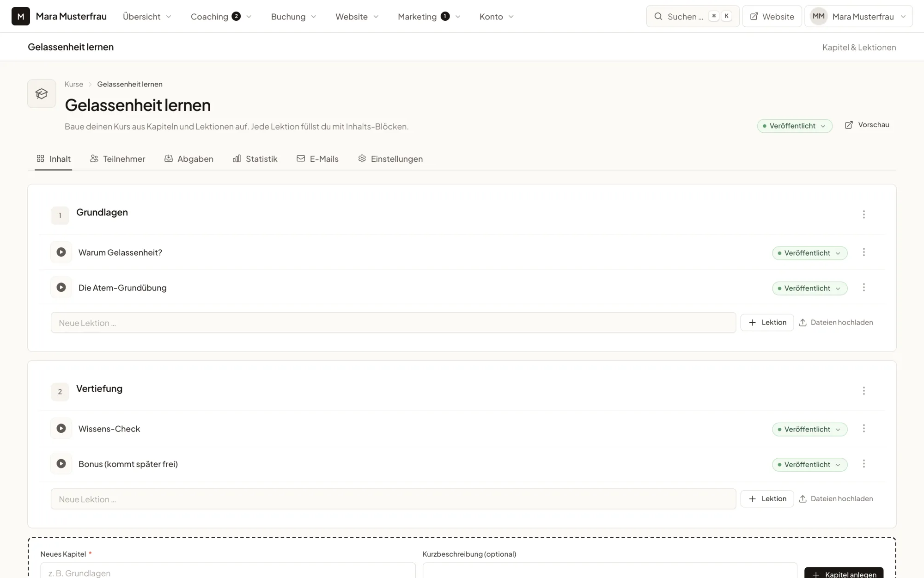This screenshot has height=578, width=924.
Task: Focus Neue Lektion field in Grundlagen
Action: (x=393, y=323)
